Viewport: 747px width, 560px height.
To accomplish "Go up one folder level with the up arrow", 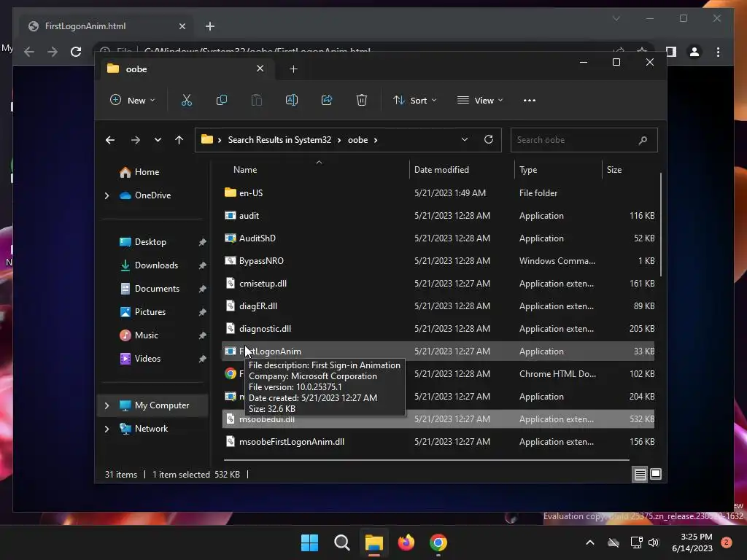I will [179, 140].
